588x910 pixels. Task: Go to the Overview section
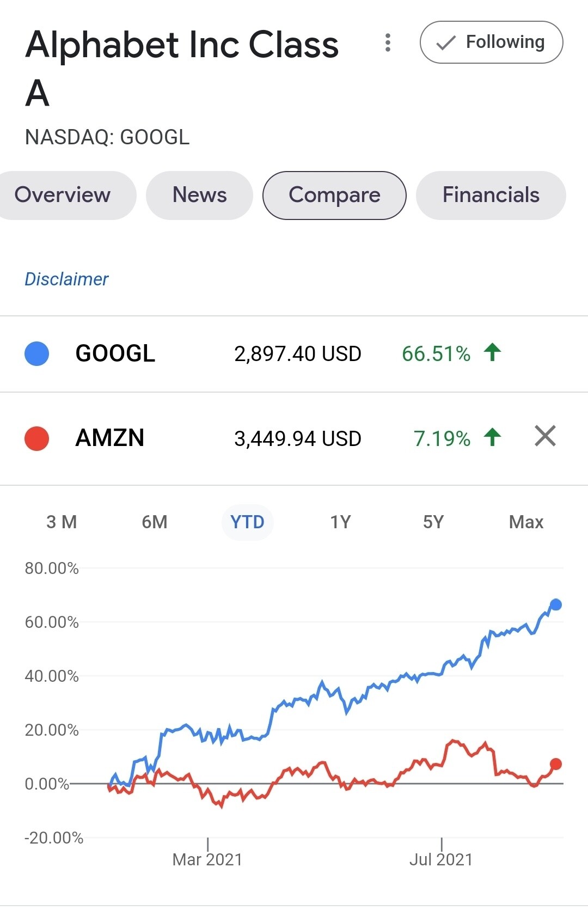coord(63,195)
